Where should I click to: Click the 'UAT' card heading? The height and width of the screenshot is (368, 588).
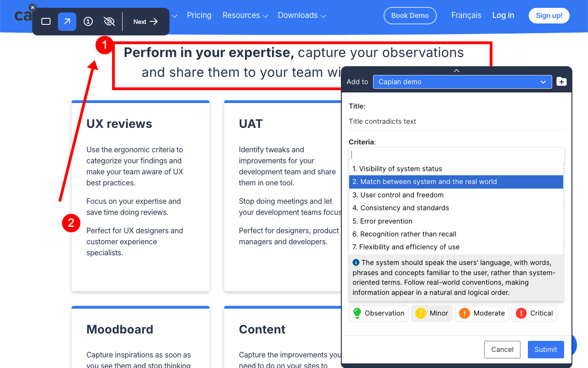[x=251, y=124]
